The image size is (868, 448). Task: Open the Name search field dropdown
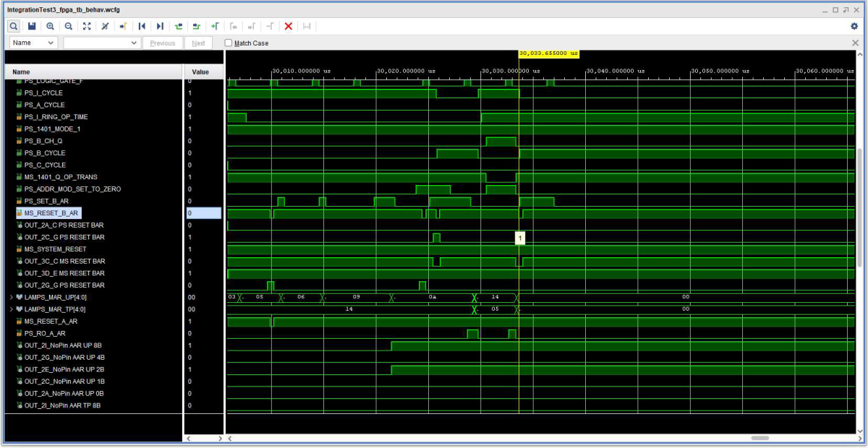(33, 43)
